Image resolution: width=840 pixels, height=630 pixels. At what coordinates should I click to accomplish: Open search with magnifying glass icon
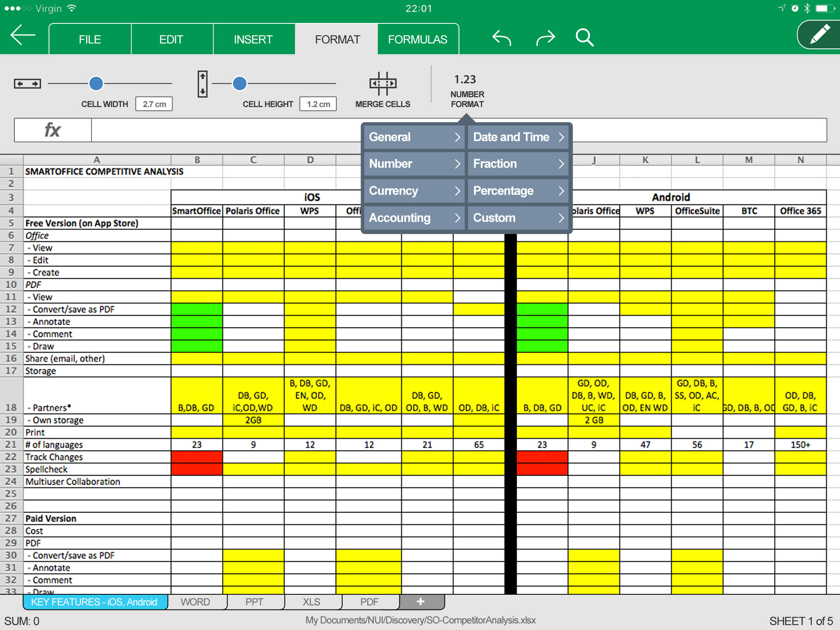coord(584,38)
